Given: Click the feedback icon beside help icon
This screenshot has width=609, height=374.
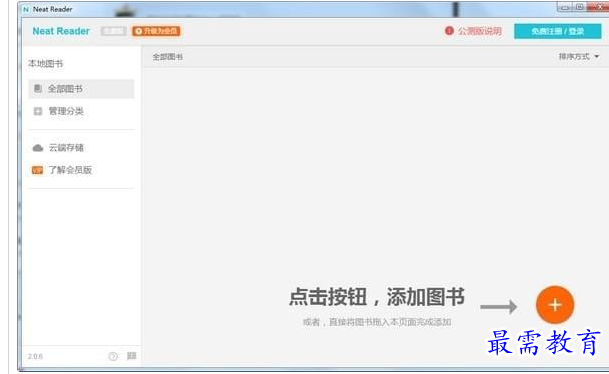Looking at the screenshot, I should [x=132, y=356].
